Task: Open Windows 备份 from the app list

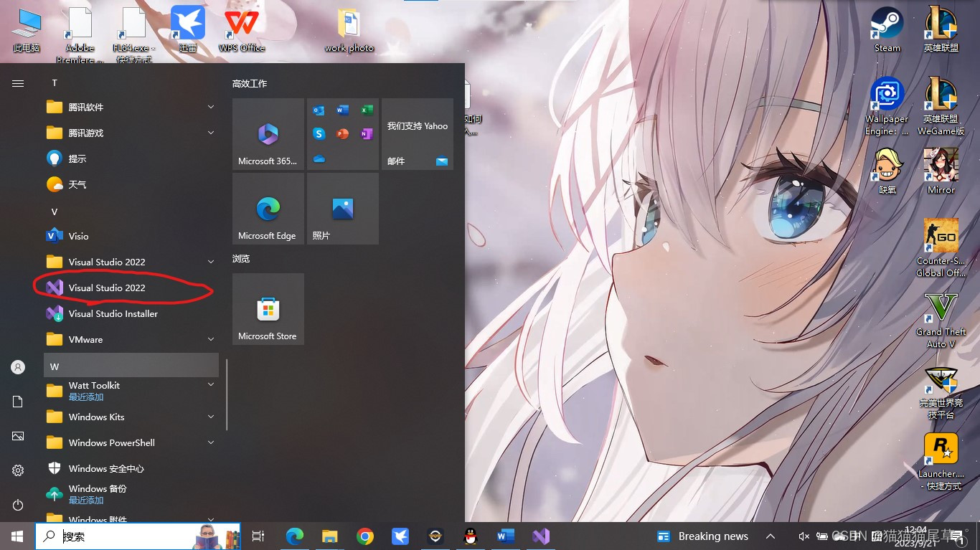Action: 131,494
